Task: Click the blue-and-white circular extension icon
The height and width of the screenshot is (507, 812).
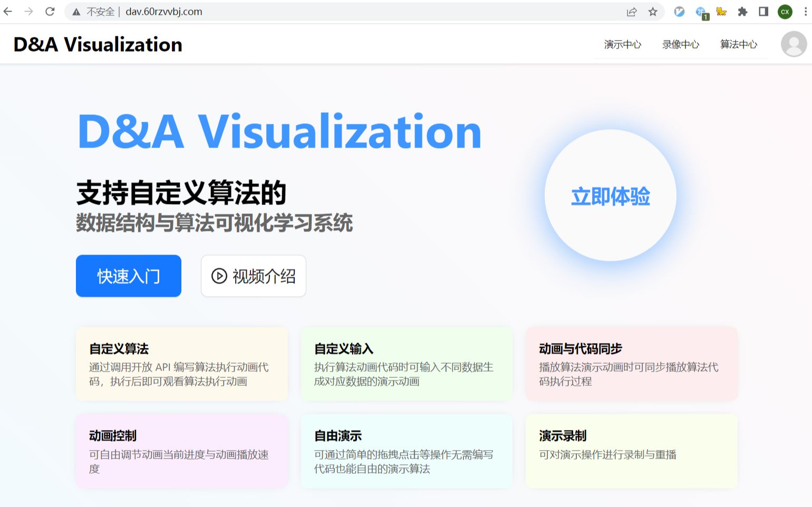Action: [x=679, y=11]
